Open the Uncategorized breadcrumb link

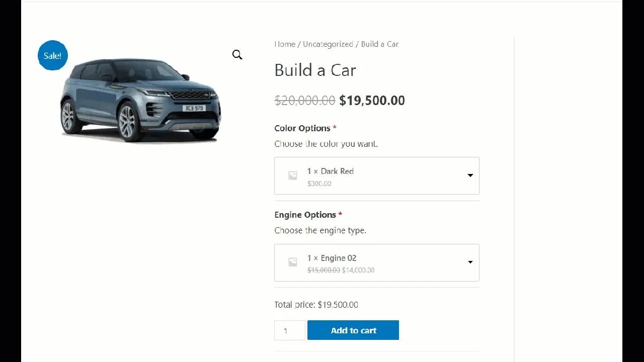click(328, 44)
